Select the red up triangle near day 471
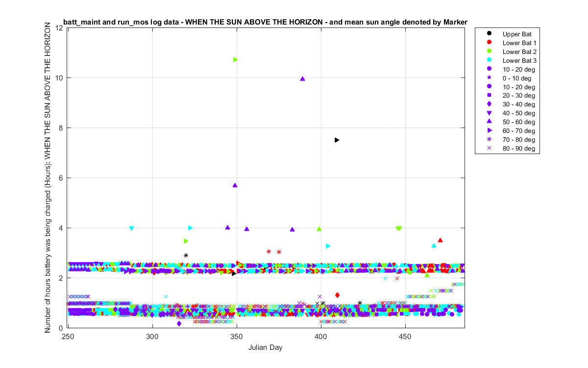Screen dimensions: 588x368 (440, 240)
